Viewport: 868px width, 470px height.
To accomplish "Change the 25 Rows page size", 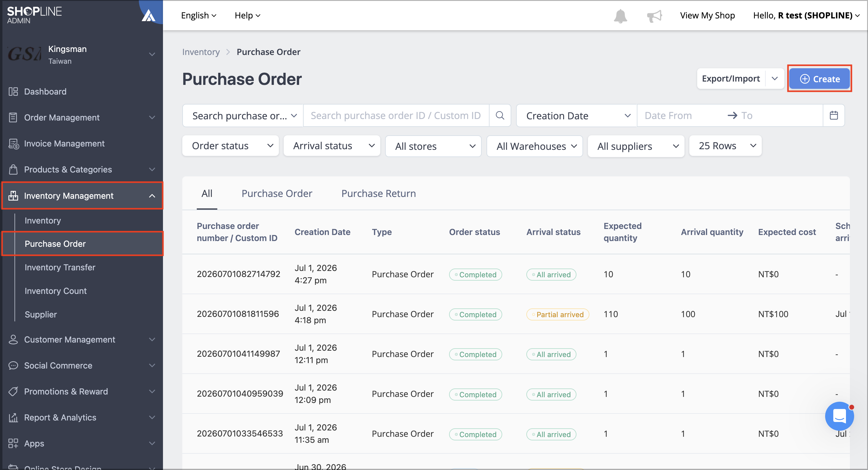I will coord(726,146).
